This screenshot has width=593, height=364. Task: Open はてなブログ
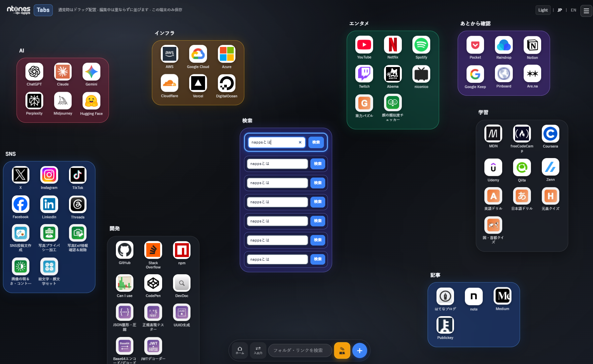[445, 296]
